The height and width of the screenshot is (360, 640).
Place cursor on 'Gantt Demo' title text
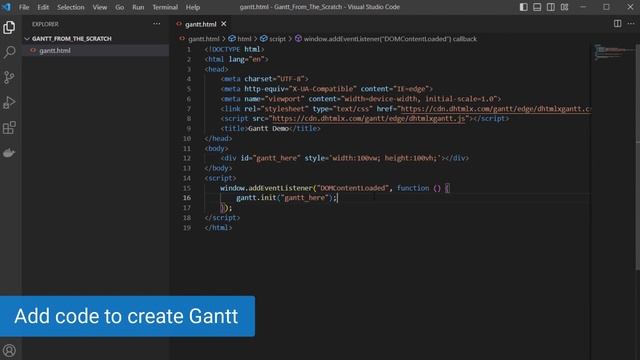tap(268, 129)
